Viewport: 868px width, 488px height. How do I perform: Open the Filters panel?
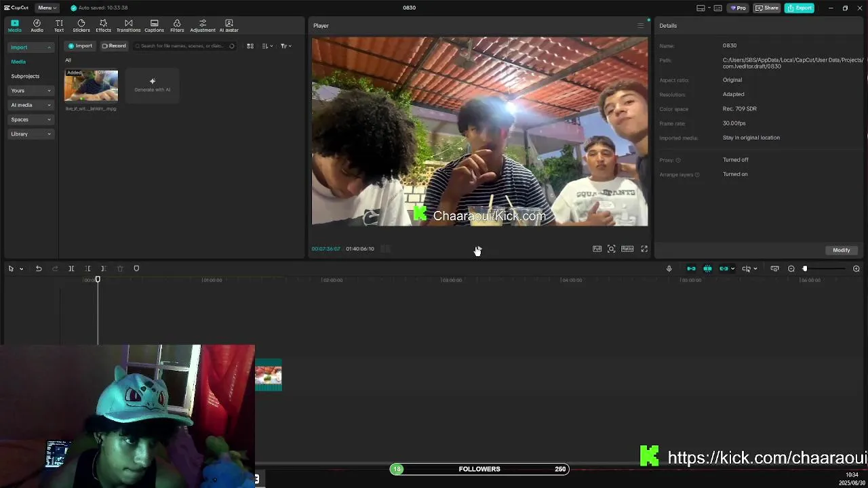coord(177,26)
